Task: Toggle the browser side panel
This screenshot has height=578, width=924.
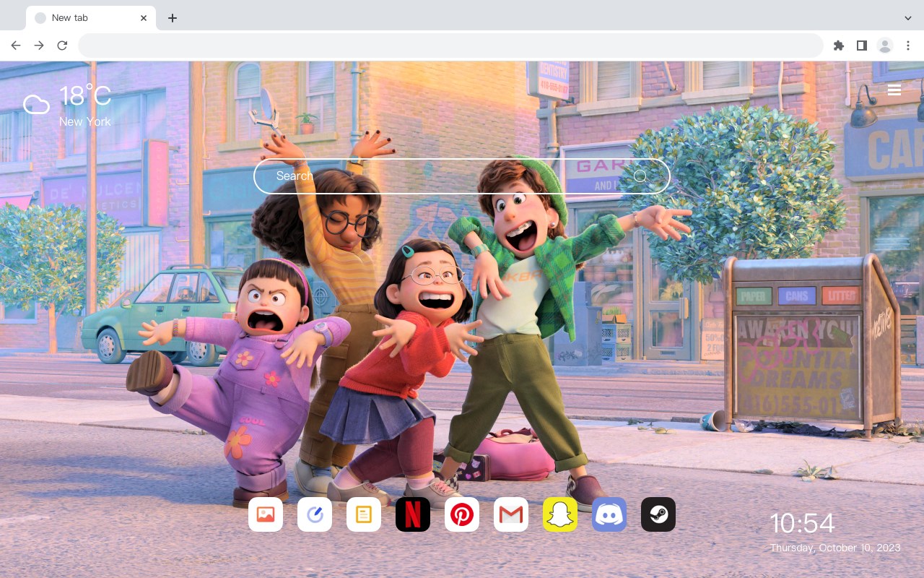Action: coord(861,46)
